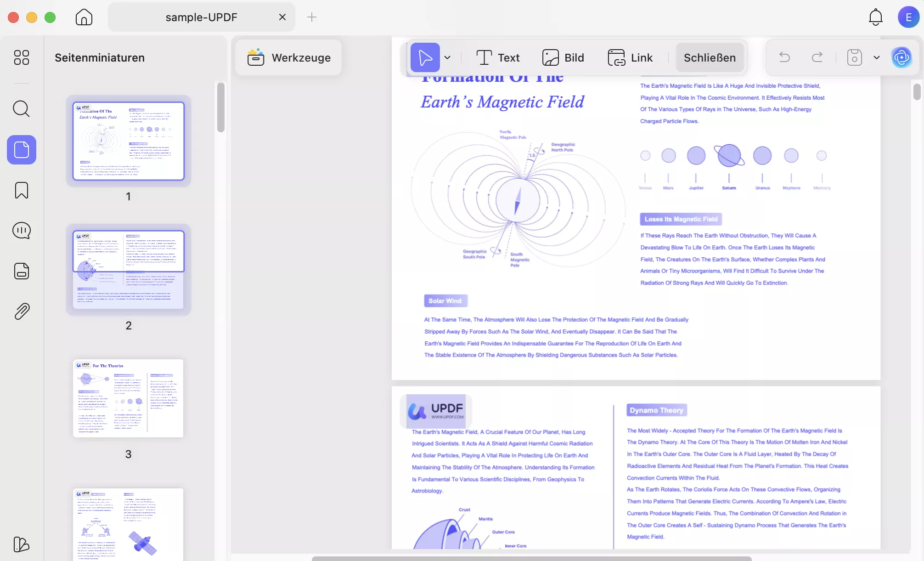Go to the home screen icon
Image resolution: width=924 pixels, height=561 pixels.
[84, 17]
